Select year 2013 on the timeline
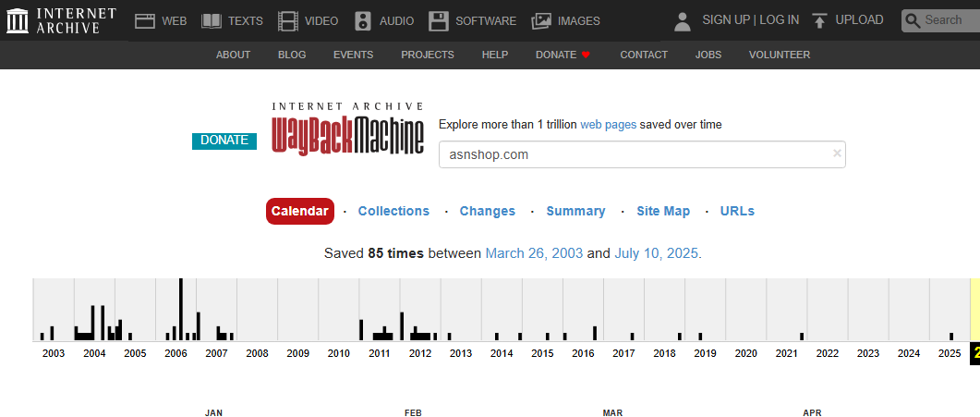The height and width of the screenshot is (417, 980). pyautogui.click(x=461, y=354)
